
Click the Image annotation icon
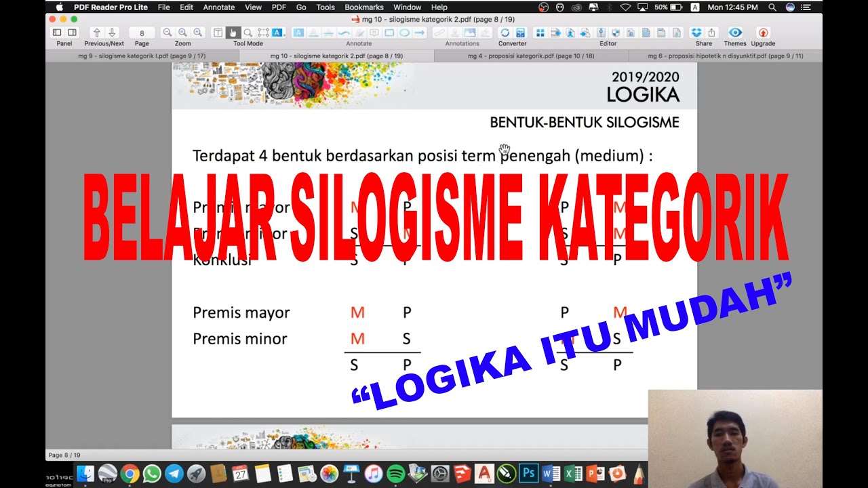[x=469, y=33]
